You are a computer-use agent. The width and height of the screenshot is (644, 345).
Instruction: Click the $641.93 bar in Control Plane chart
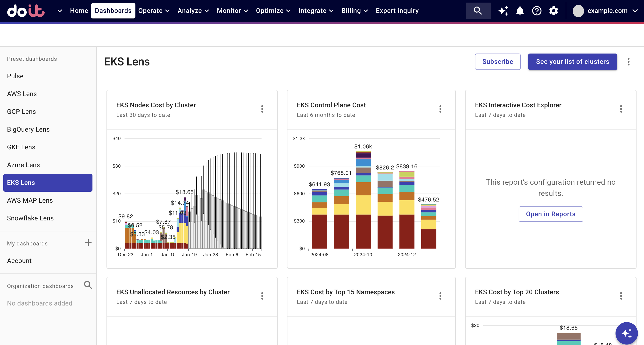click(319, 219)
